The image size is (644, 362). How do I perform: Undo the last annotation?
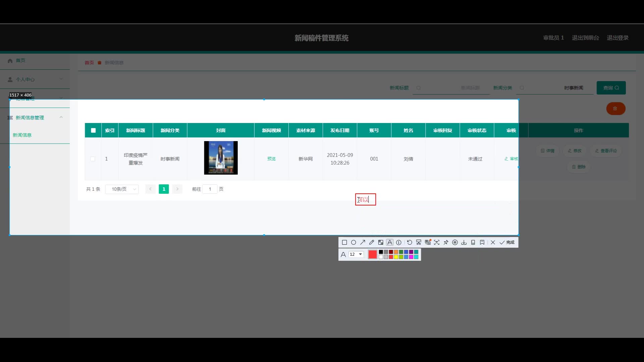[x=410, y=242]
